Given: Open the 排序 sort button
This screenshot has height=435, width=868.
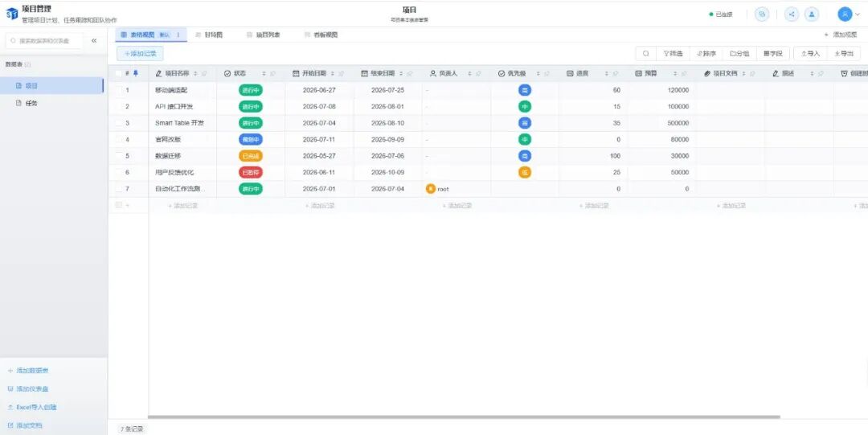Looking at the screenshot, I should coord(706,54).
